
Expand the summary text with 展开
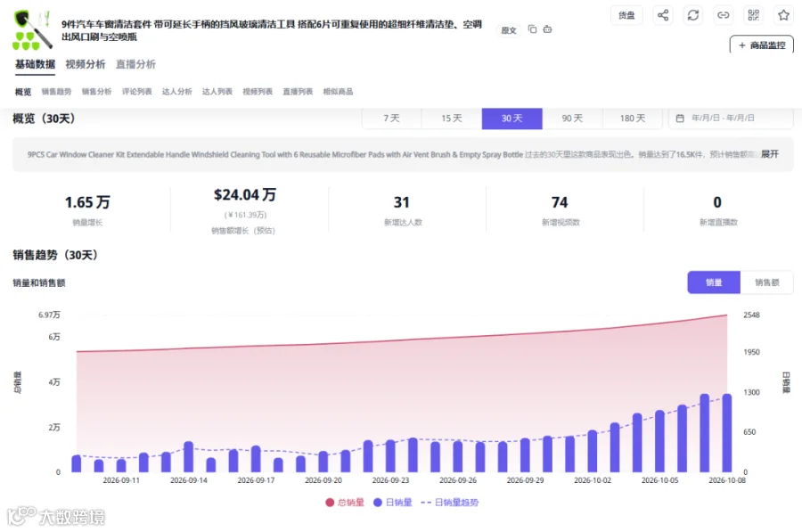(x=770, y=154)
